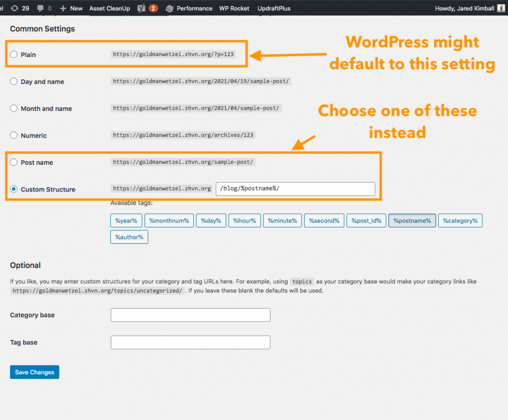Insert the %monthnum% tag
Screen dimensions: 508x420
click(x=169, y=220)
